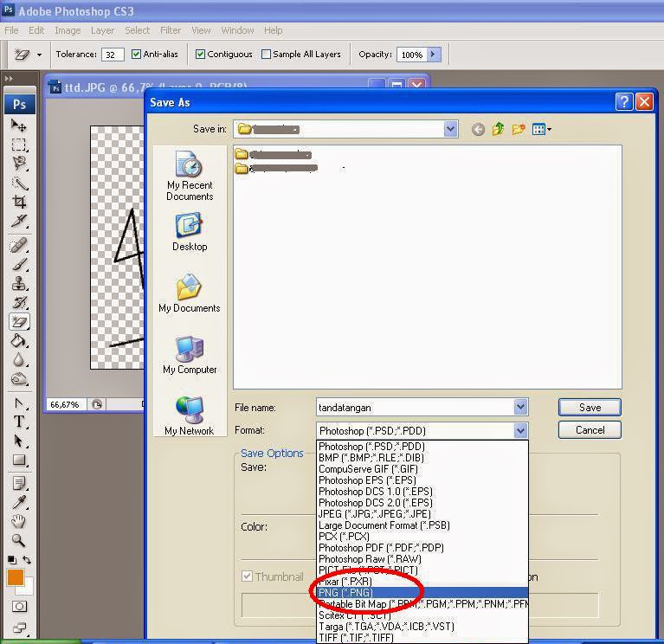Select the Move tool

19,126
